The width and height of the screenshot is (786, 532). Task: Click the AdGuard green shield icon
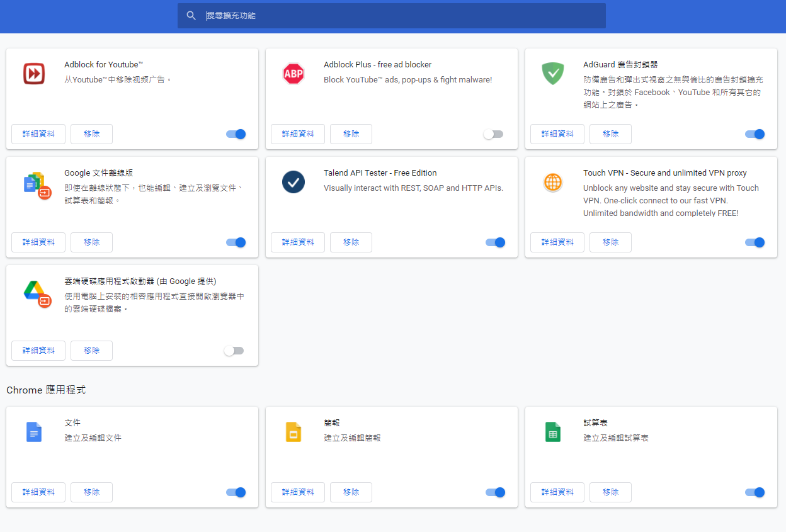(x=553, y=74)
